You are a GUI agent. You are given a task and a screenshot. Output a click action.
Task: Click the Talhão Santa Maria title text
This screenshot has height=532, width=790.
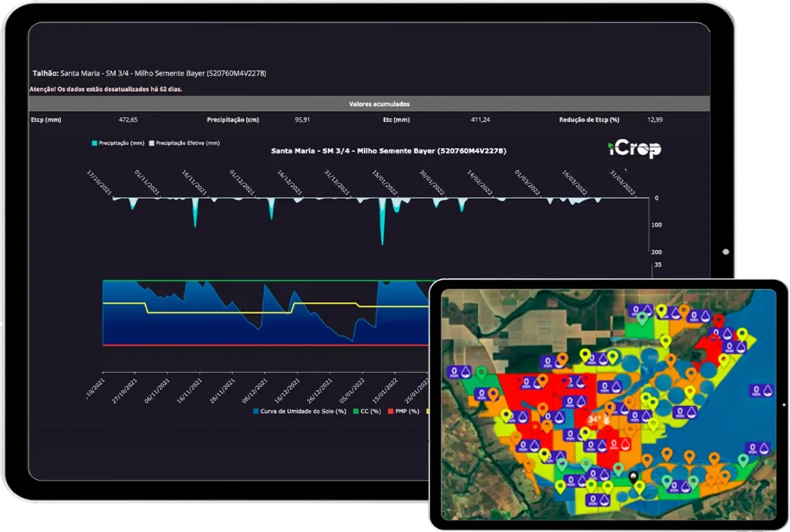[x=150, y=73]
